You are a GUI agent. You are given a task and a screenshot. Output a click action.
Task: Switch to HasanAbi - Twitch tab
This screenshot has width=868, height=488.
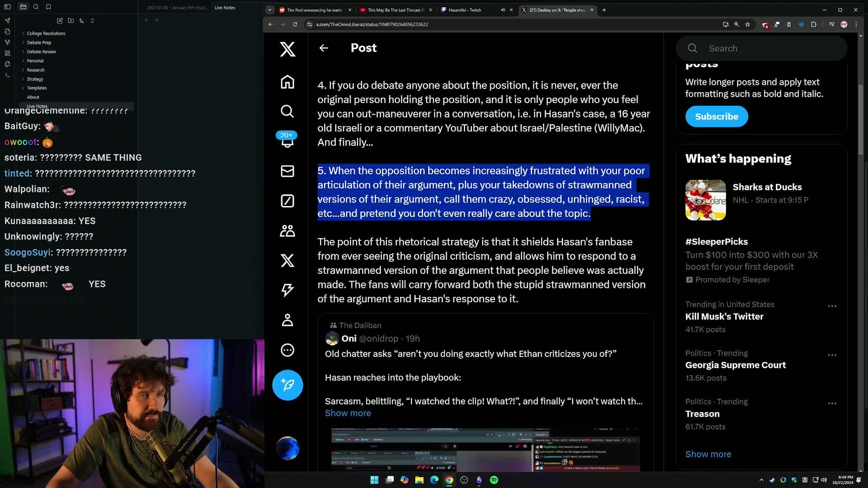tap(470, 10)
